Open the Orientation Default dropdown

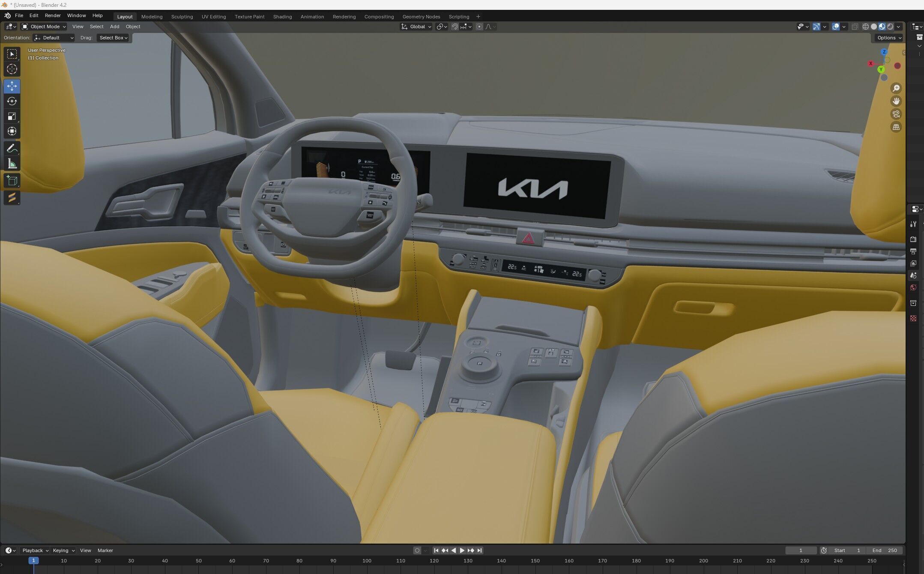54,38
